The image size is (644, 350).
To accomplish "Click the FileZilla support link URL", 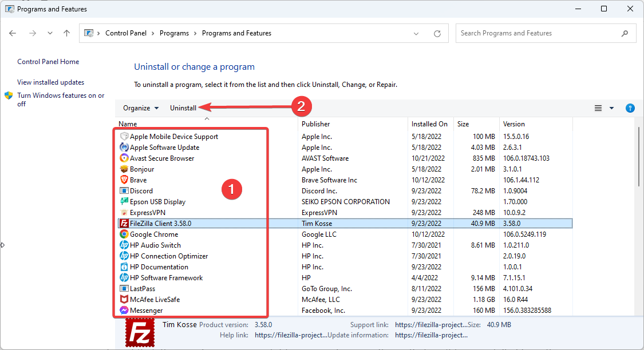I will (431, 325).
